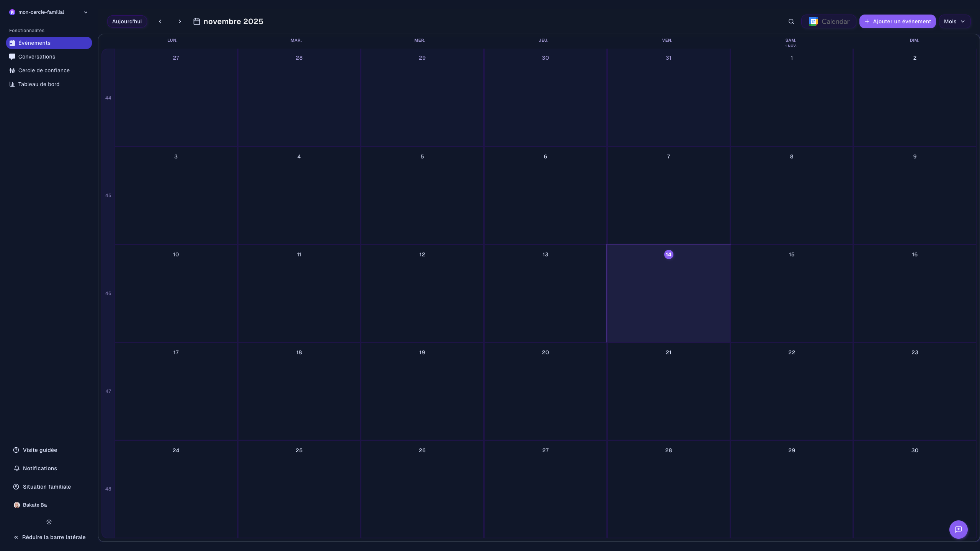This screenshot has height=551, width=980.
Task: Go to previous month arrow
Action: click(160, 21)
